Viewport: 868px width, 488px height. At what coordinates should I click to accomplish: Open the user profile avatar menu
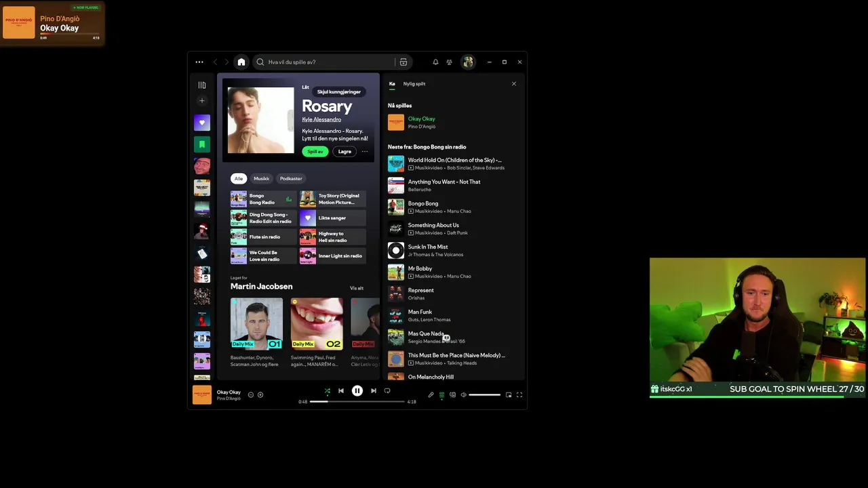(x=468, y=62)
